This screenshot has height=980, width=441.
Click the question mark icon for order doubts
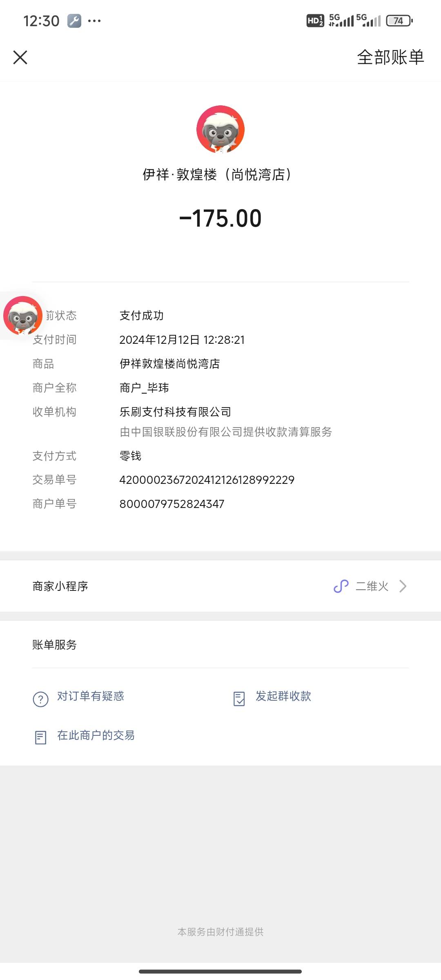click(x=40, y=699)
